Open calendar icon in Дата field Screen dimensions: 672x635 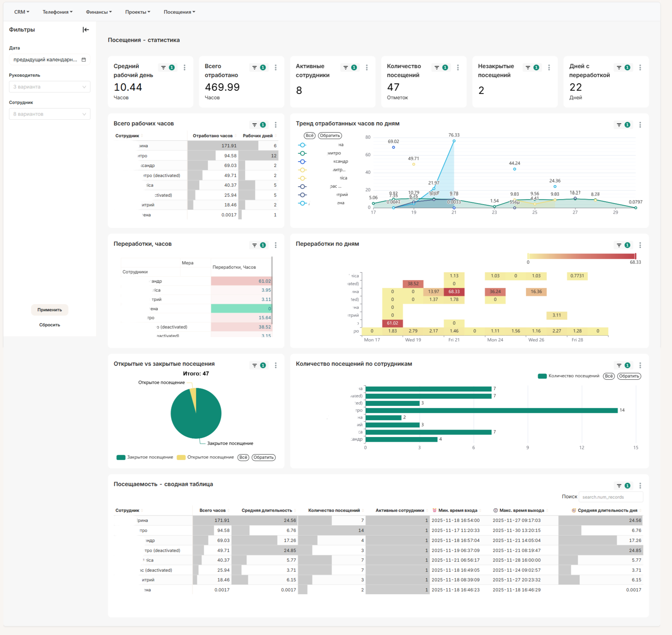tap(84, 59)
